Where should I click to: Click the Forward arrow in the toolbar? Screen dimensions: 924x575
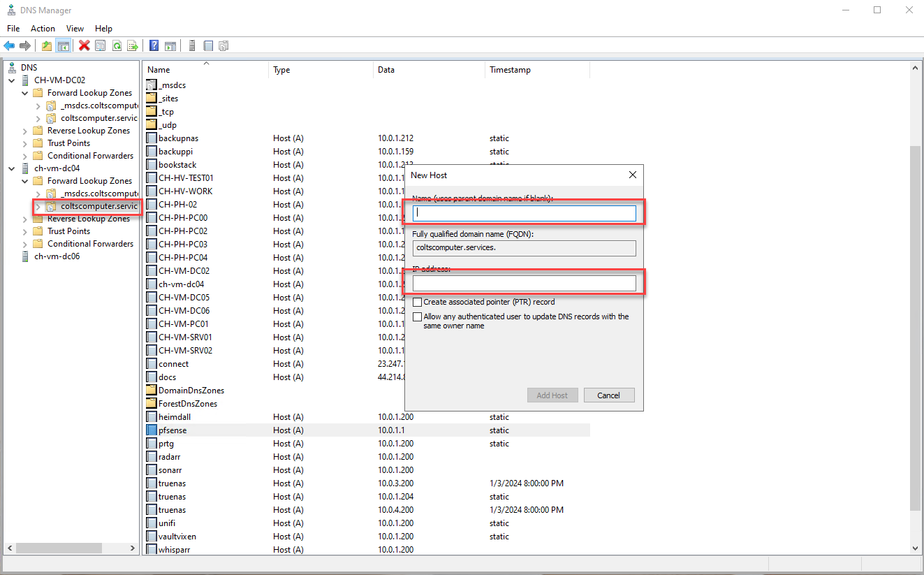click(x=25, y=45)
